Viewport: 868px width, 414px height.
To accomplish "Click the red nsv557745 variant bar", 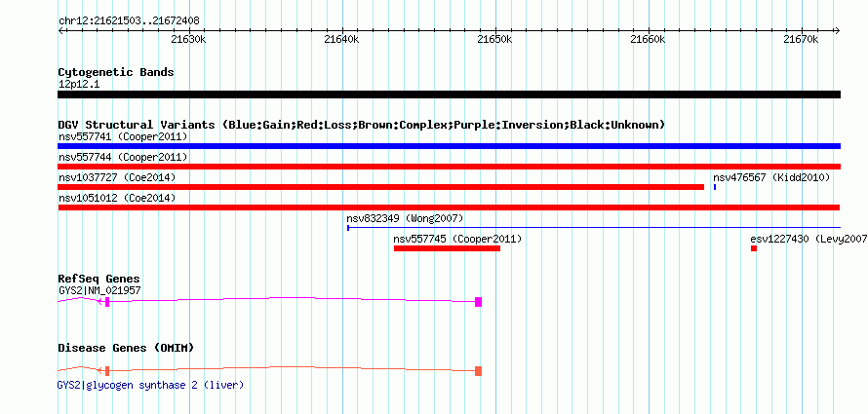I will click(447, 248).
